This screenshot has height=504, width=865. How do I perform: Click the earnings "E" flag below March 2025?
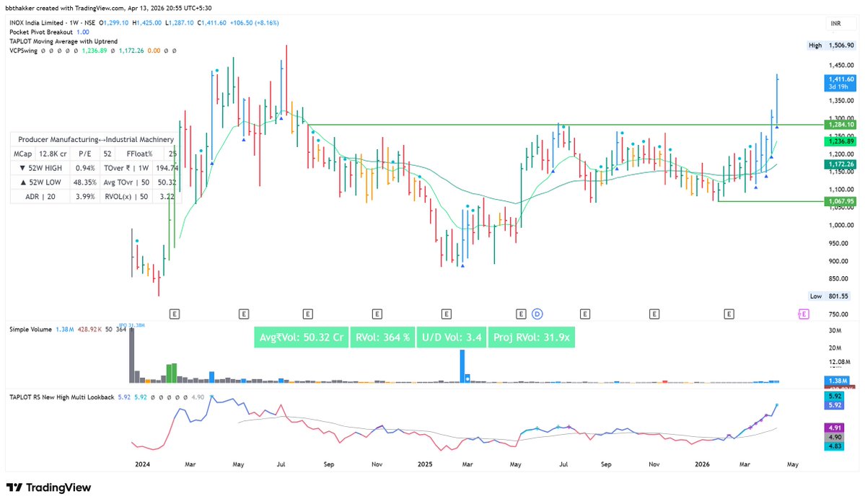pos(445,314)
